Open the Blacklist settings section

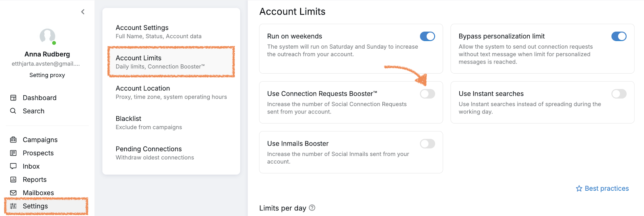(x=149, y=122)
